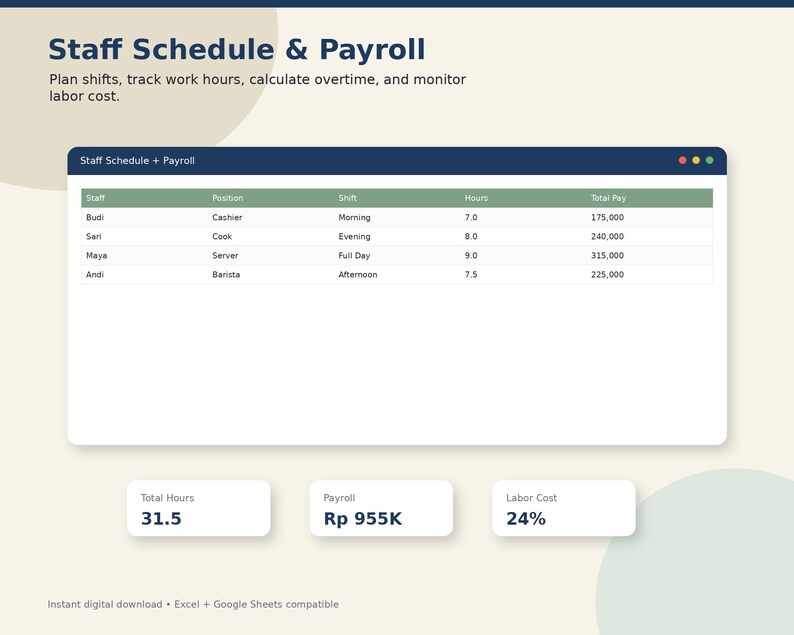Click the Full Day shift cell

click(397, 256)
